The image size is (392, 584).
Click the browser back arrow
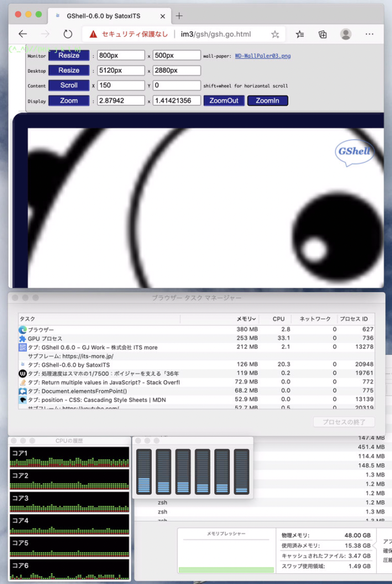click(x=23, y=34)
